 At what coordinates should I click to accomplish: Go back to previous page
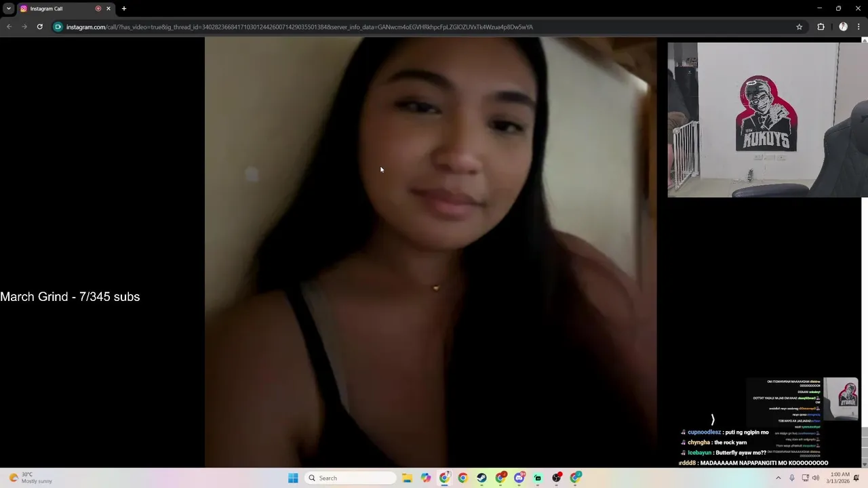pyautogui.click(x=9, y=27)
